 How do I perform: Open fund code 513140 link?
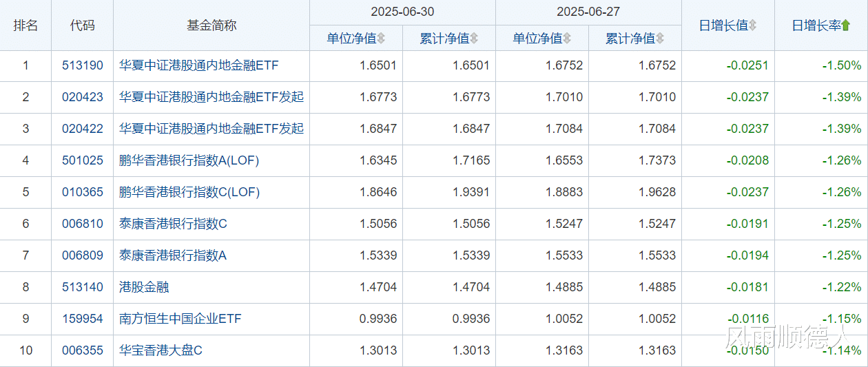click(83, 287)
